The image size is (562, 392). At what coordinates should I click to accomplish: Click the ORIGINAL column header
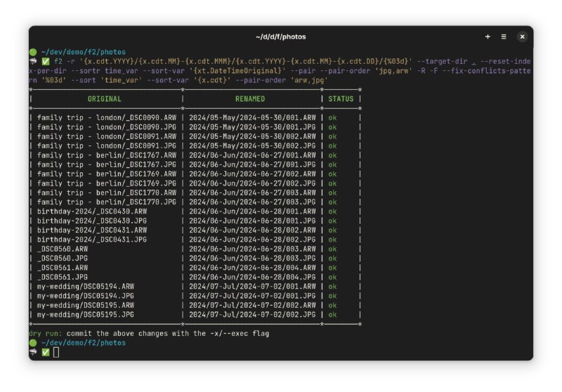tap(104, 99)
